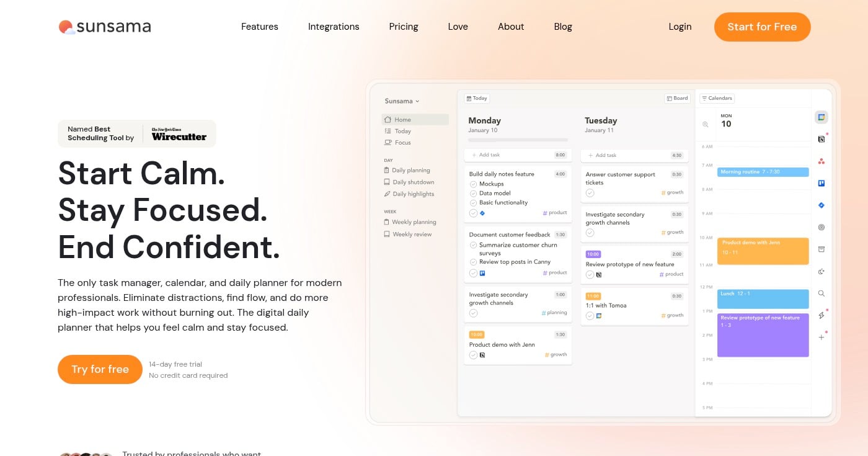Viewport: 868px width, 456px height.
Task: Click Monday progress bar
Action: (518, 140)
